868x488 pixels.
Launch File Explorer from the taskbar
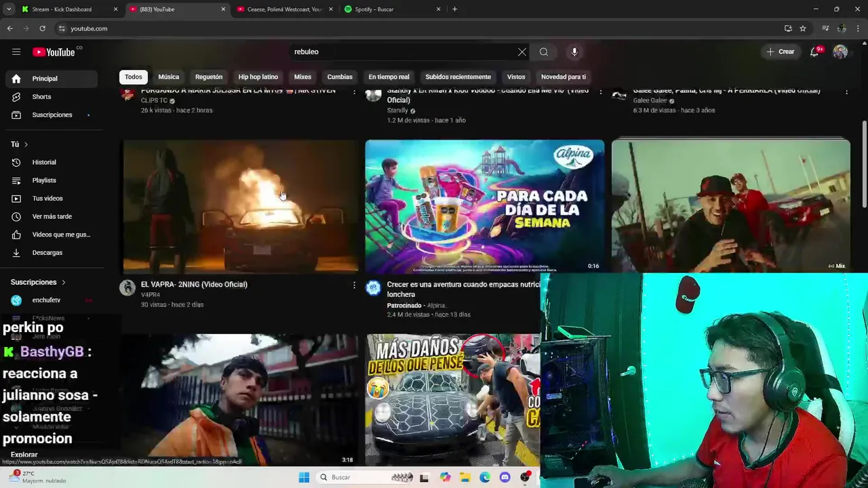pos(465,477)
